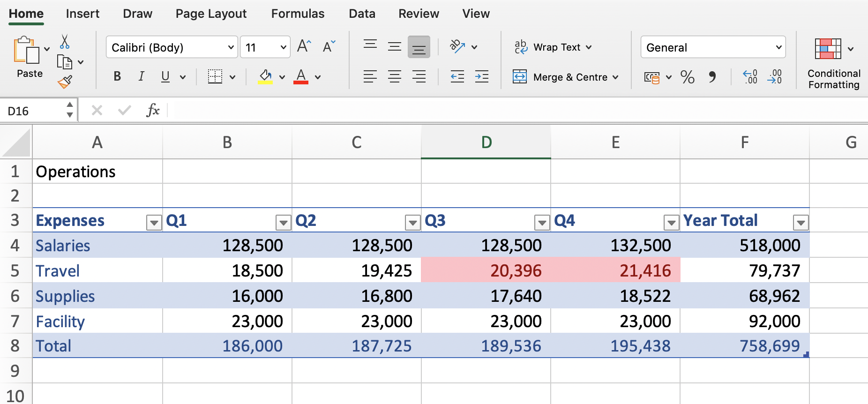Image resolution: width=868 pixels, height=404 pixels.
Task: Open Q3 column filter dropdown
Action: click(542, 223)
